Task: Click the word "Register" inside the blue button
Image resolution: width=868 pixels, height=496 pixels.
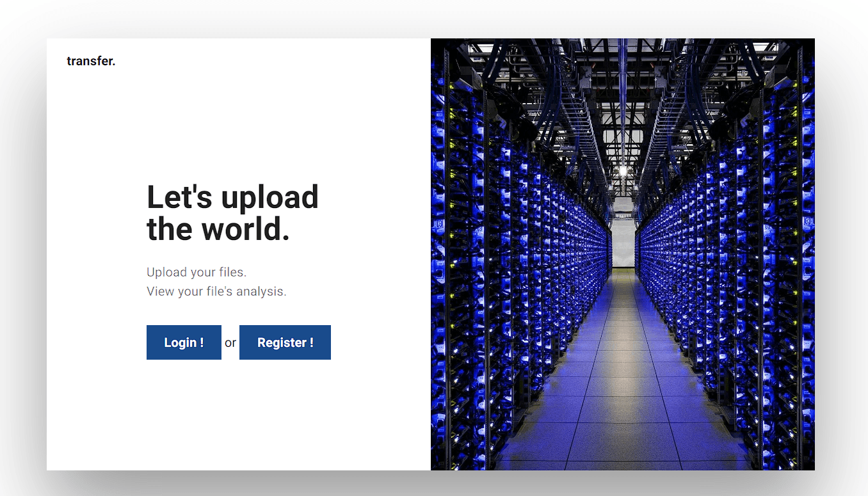Action: (282, 342)
